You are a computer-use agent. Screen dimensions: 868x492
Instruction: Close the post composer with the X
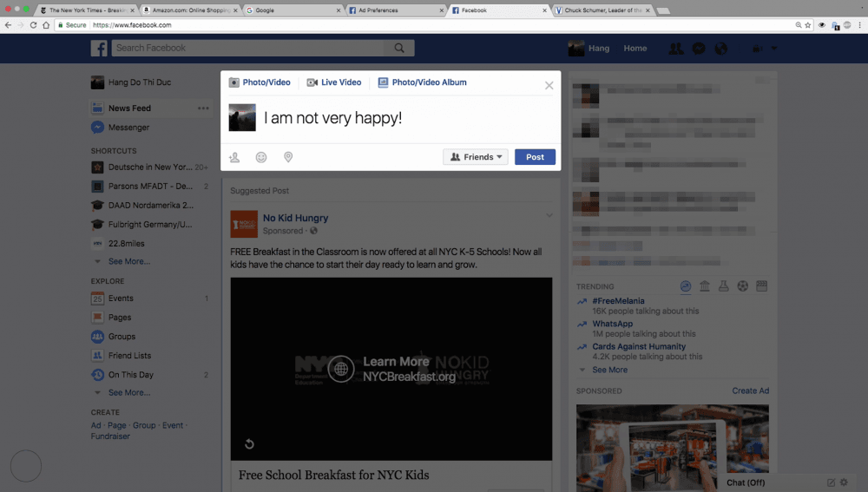(549, 85)
